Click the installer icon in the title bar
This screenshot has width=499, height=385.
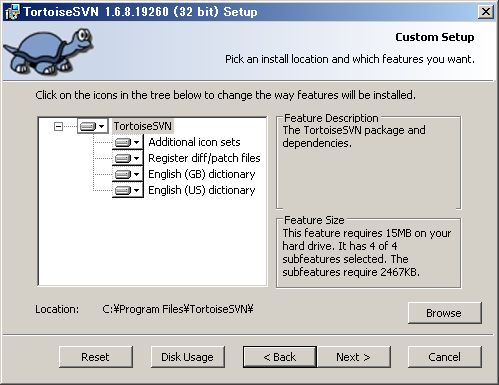point(12,12)
